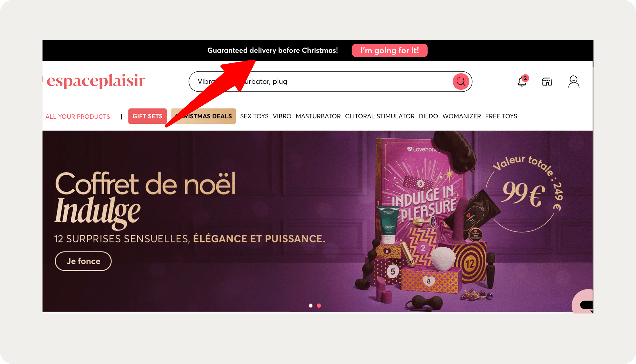This screenshot has width=636, height=364.
Task: Select the first carousel slide dot
Action: tap(311, 305)
